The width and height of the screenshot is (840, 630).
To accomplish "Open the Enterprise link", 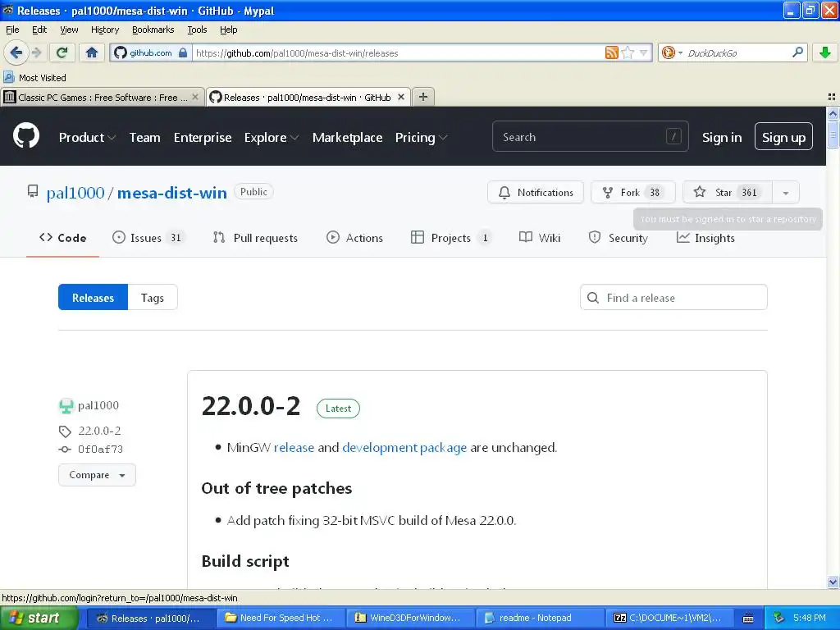I will 203,138.
